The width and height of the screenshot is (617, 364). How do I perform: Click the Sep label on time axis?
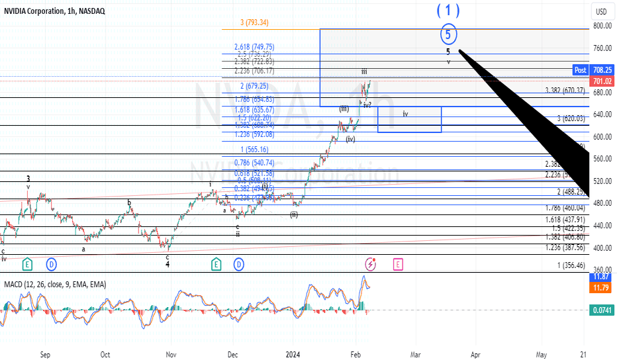click(x=45, y=355)
